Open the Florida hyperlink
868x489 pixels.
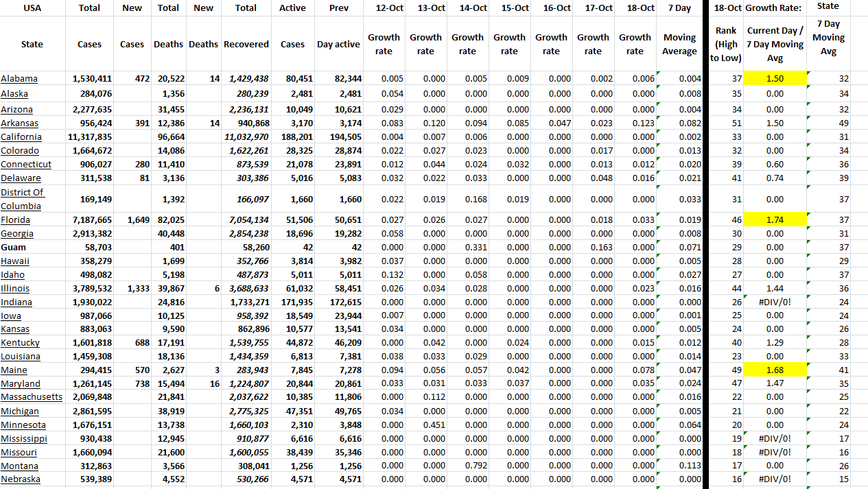17,219
